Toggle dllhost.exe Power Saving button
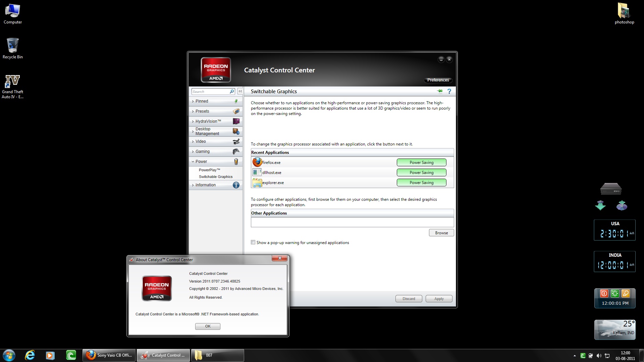 click(x=421, y=172)
